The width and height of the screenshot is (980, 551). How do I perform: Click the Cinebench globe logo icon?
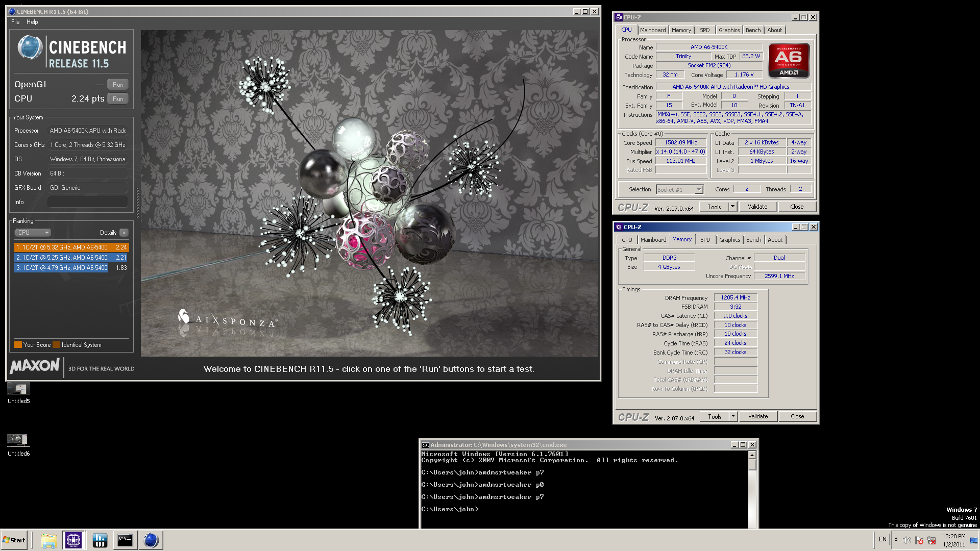pos(30,48)
